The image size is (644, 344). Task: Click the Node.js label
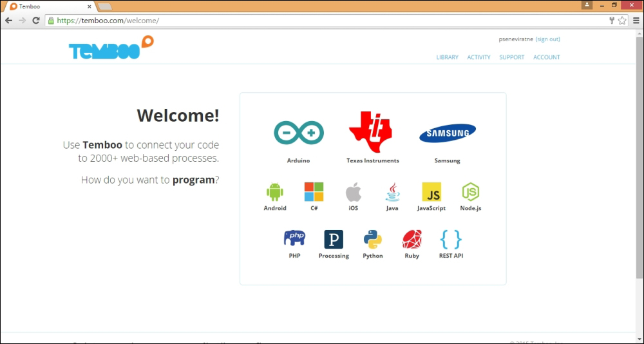click(471, 208)
